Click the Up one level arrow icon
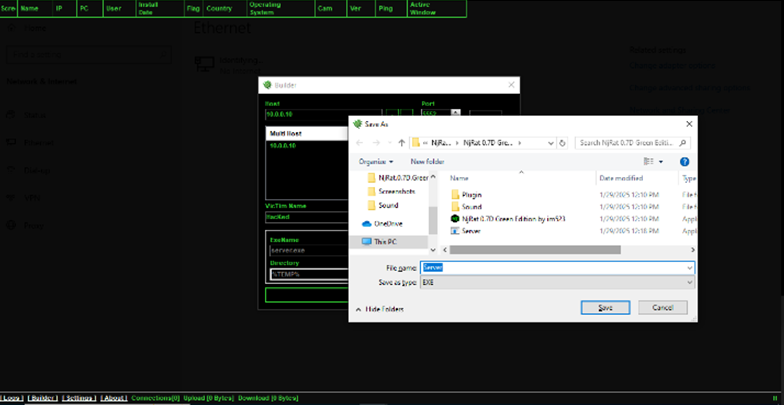Viewport: 784px width, 405px height. pyautogui.click(x=401, y=143)
